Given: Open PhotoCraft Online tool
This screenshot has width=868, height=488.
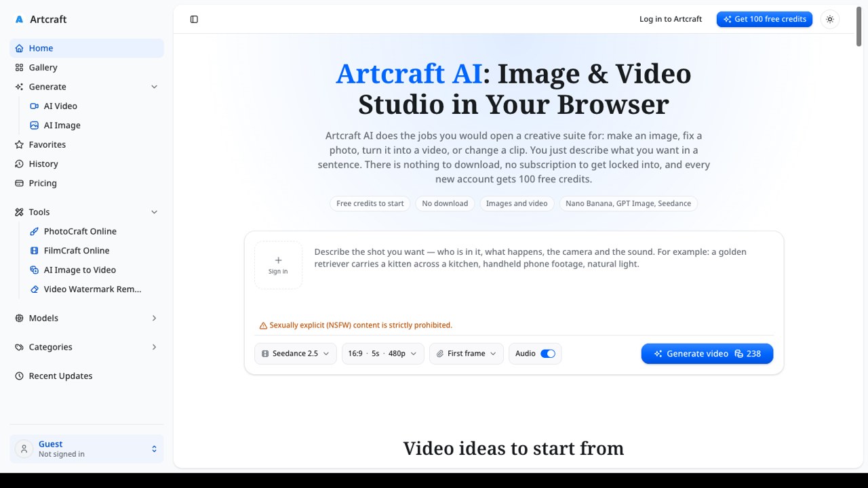Looking at the screenshot, I should tap(94, 231).
